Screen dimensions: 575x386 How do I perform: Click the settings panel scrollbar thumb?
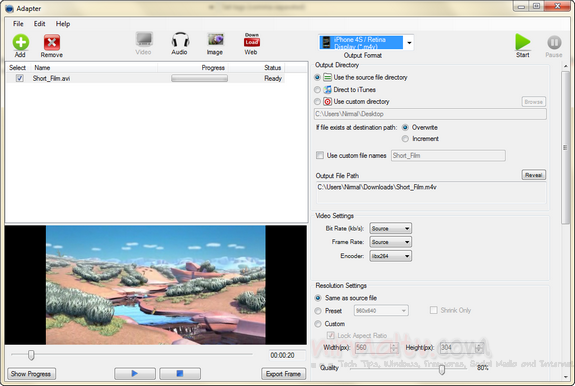coord(565,147)
